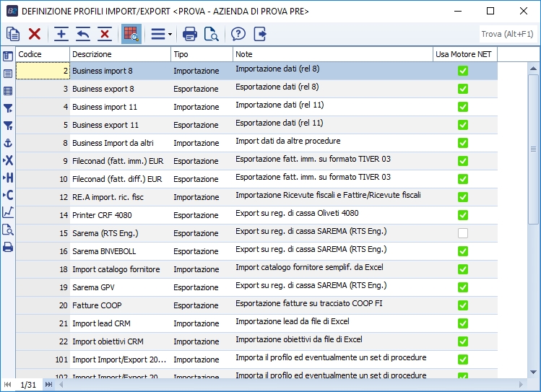Image resolution: width=541 pixels, height=392 pixels.
Task: Toggle Usa Motore NET checkbox for Fatture COOP
Action: (x=463, y=305)
